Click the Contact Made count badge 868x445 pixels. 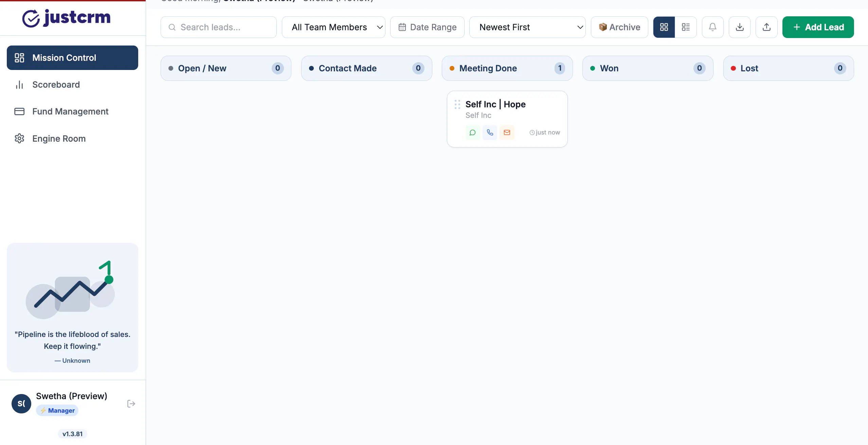tap(418, 68)
